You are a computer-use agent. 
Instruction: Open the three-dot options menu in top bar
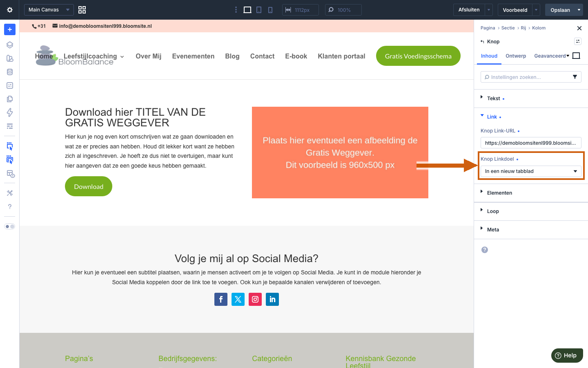tap(236, 10)
